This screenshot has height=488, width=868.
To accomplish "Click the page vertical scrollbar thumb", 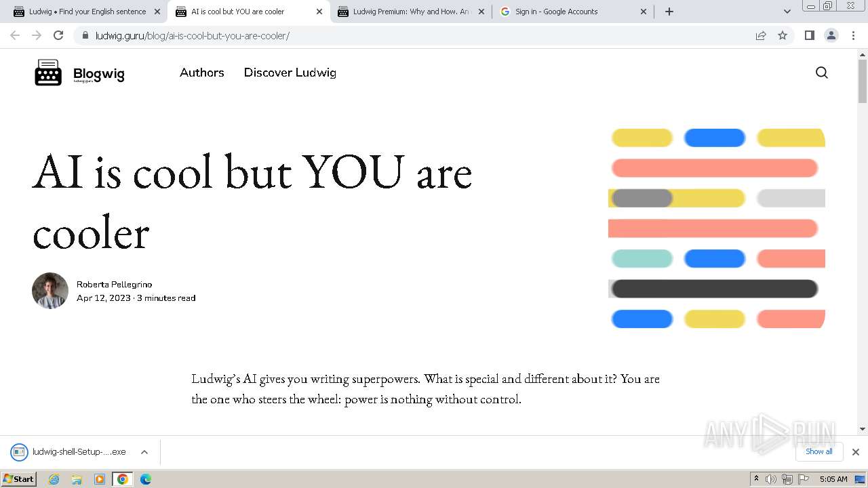I will click(x=863, y=81).
